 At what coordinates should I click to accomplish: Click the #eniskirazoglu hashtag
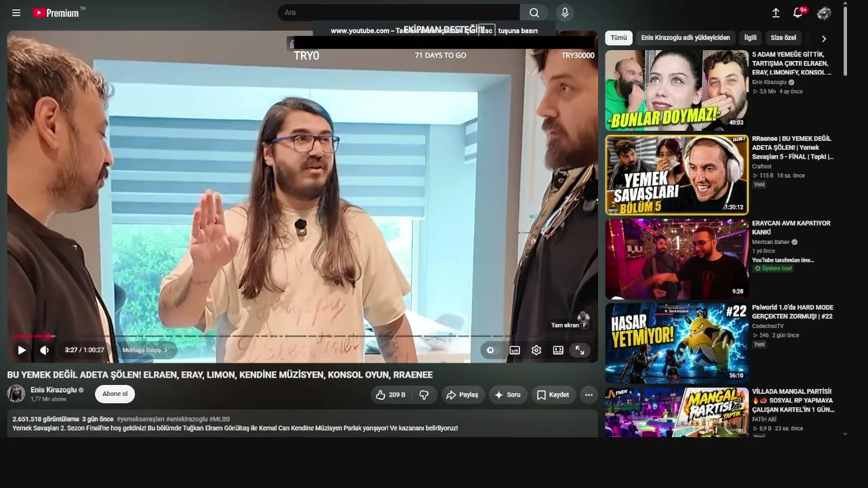[x=187, y=419]
